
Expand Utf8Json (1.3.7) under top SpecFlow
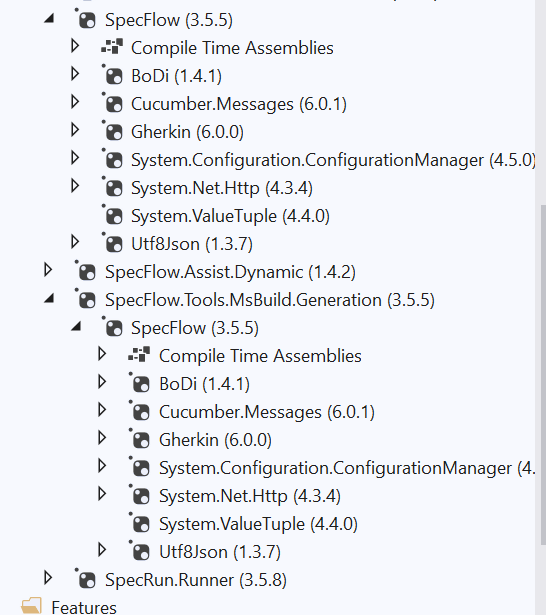click(75, 242)
